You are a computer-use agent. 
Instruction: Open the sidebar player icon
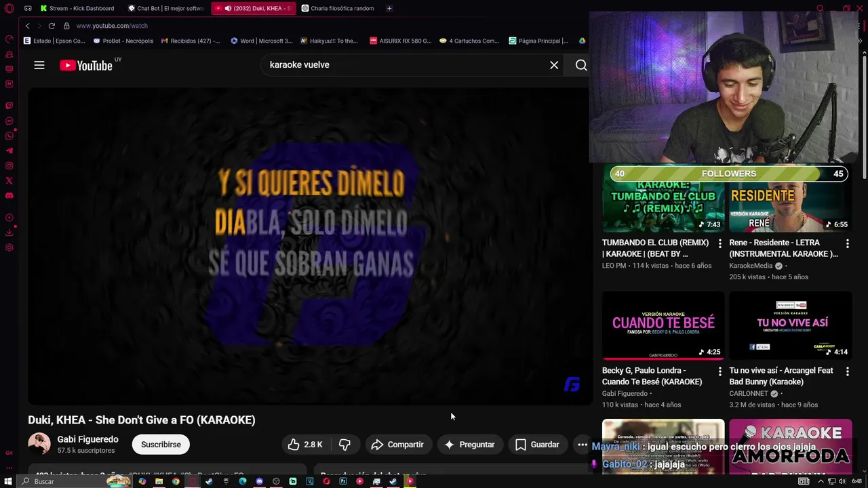[x=9, y=218]
